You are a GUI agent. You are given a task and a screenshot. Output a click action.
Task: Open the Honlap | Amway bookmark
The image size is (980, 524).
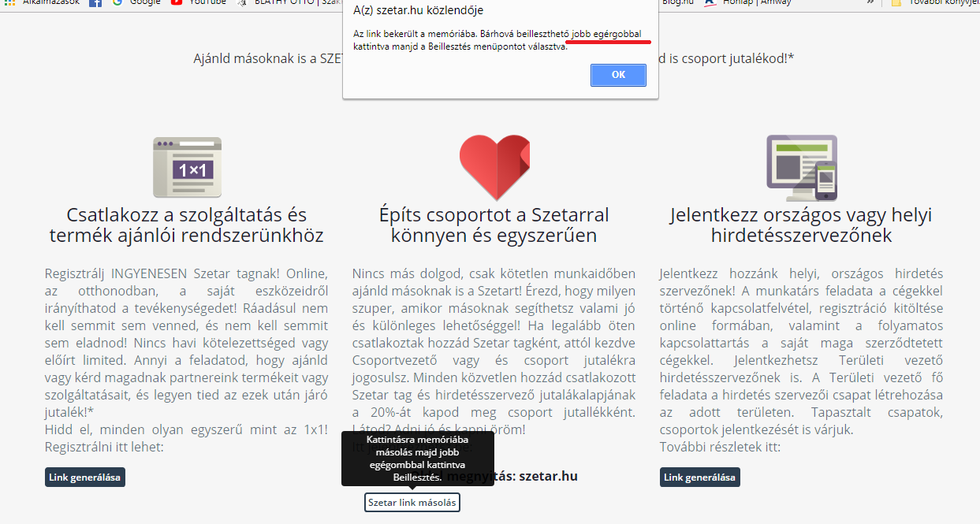tap(749, 3)
